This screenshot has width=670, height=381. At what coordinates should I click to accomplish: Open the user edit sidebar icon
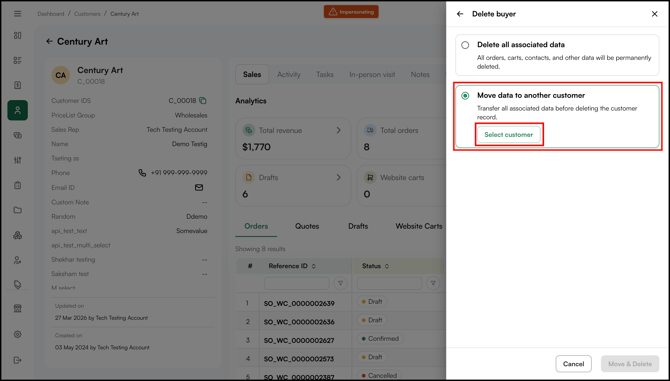[18, 260]
